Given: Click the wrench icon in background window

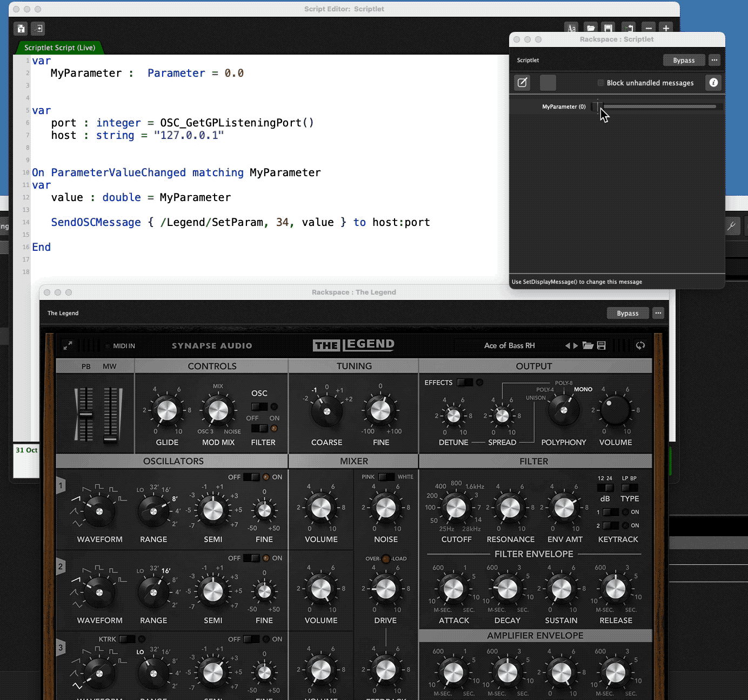Looking at the screenshot, I should [731, 226].
